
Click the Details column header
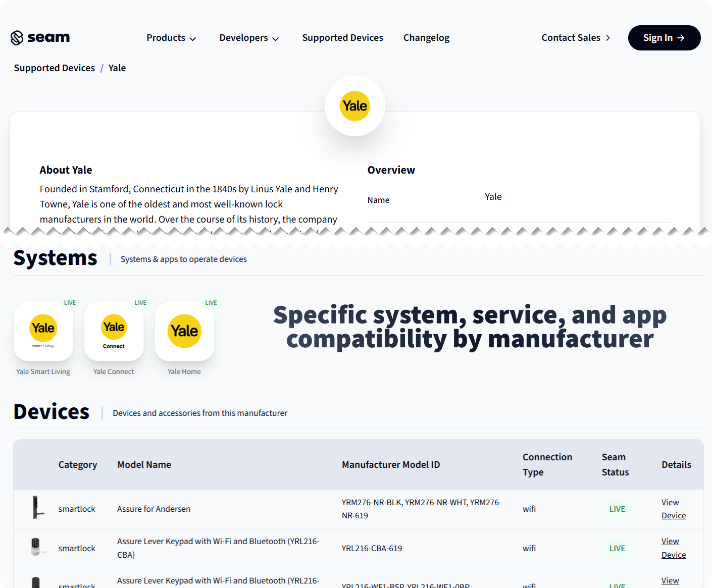(x=676, y=465)
